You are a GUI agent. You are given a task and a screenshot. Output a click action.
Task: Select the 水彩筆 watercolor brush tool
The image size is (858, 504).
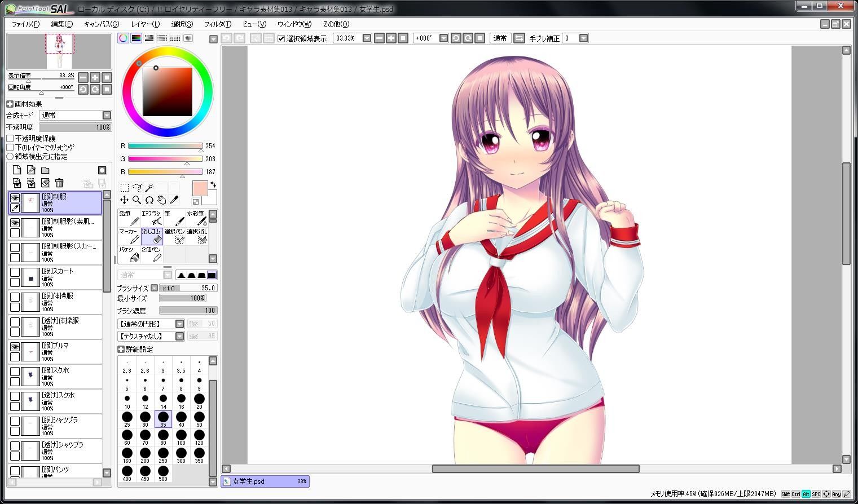tap(196, 219)
